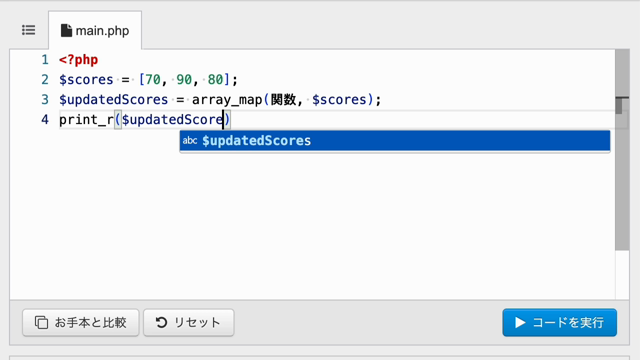Viewport: 640px width, 360px height.
Task: Click the play triangle icon
Action: click(x=520, y=322)
